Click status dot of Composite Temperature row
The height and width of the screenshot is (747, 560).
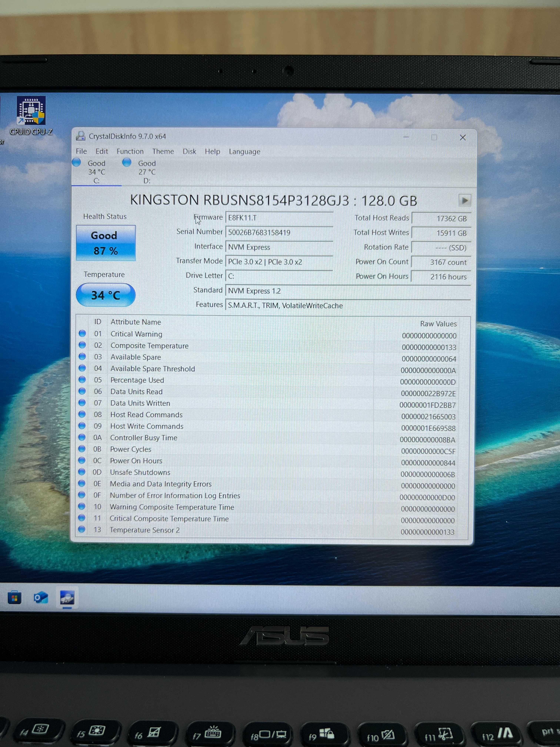(82, 345)
